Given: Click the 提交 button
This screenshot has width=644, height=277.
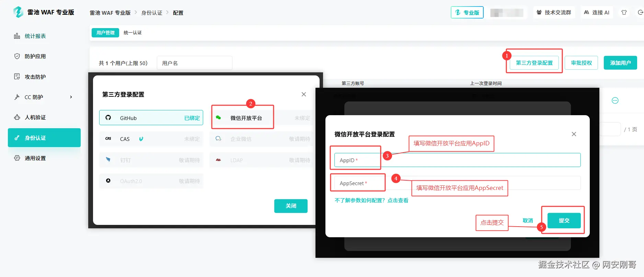Looking at the screenshot, I should 564,220.
